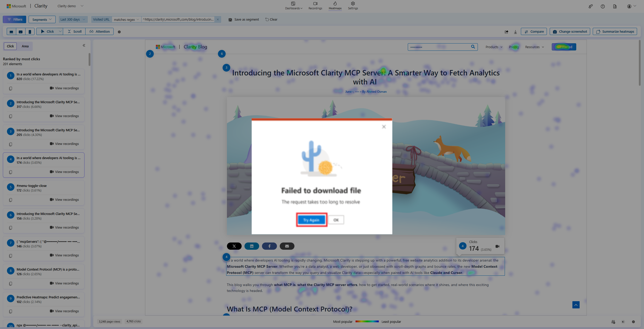Copy the #menu-toggle-close element selector
The height and width of the screenshot is (329, 644).
click(11, 200)
